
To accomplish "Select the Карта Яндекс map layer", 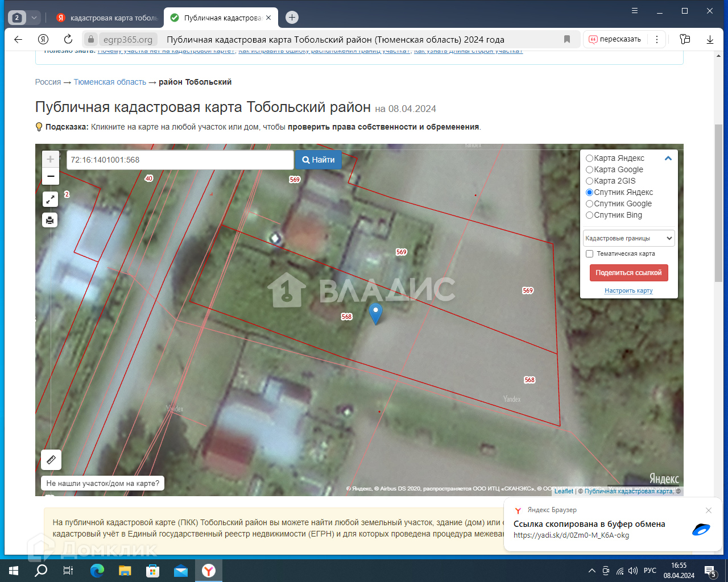I will (590, 159).
